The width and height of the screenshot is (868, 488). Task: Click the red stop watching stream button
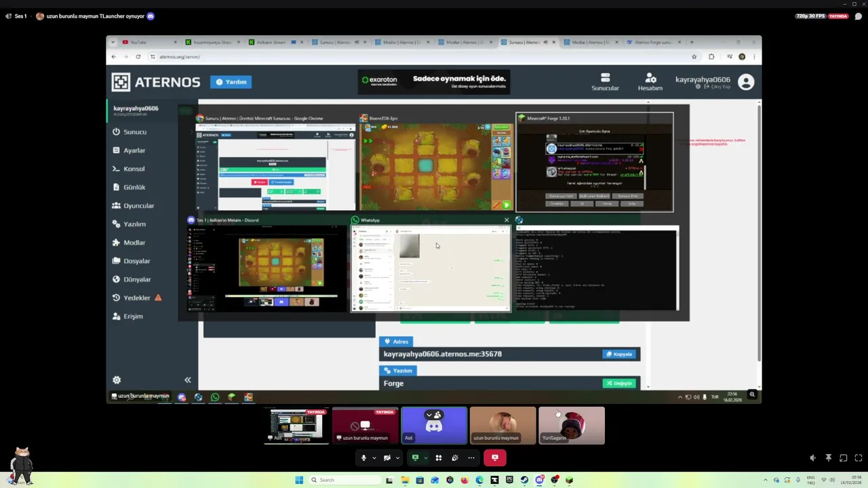coord(495,457)
